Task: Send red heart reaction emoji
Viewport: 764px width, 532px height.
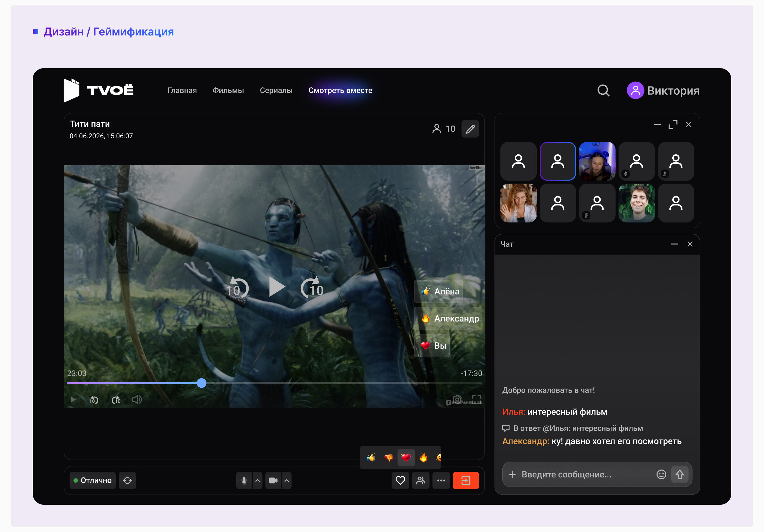Action: 406,458
